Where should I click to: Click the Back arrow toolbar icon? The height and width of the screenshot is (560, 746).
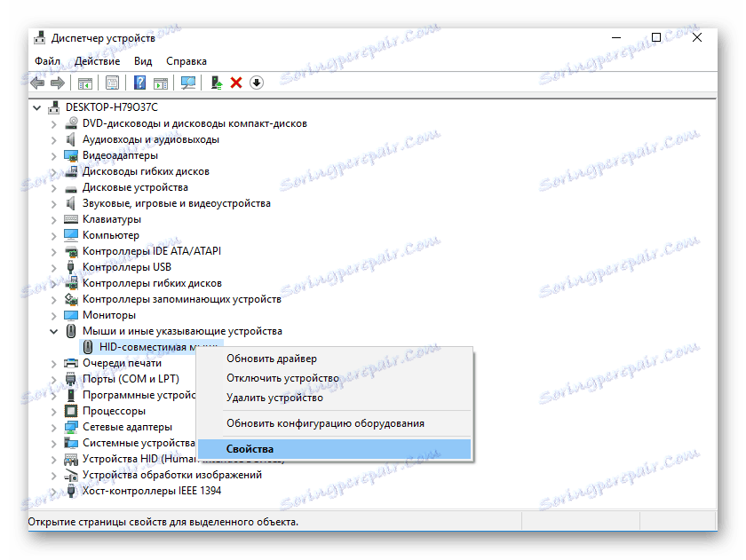click(x=37, y=83)
